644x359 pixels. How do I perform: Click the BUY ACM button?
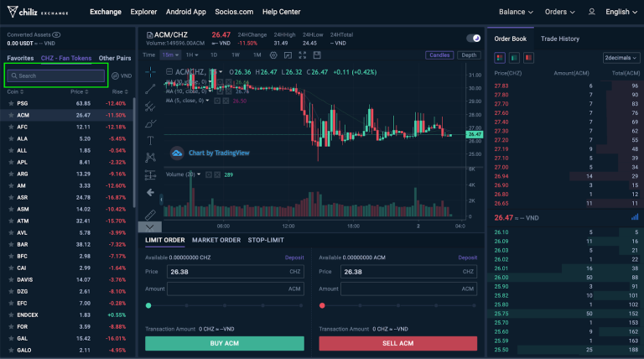pos(224,343)
